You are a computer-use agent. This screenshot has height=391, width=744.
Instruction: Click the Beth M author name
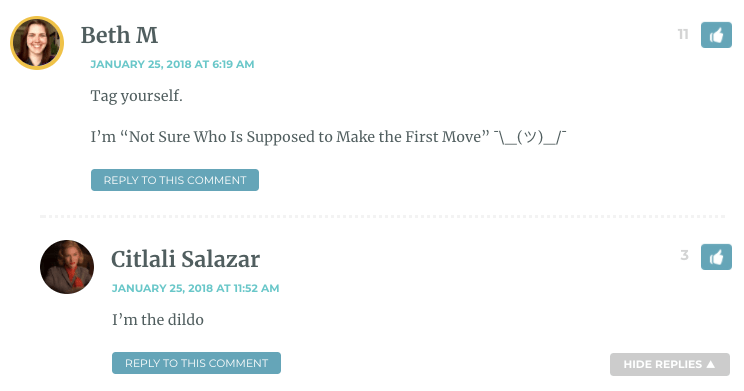click(119, 35)
